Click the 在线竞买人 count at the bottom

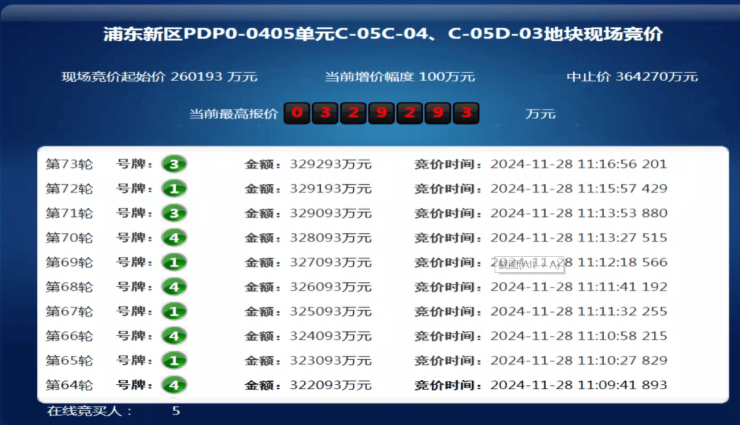[175, 411]
